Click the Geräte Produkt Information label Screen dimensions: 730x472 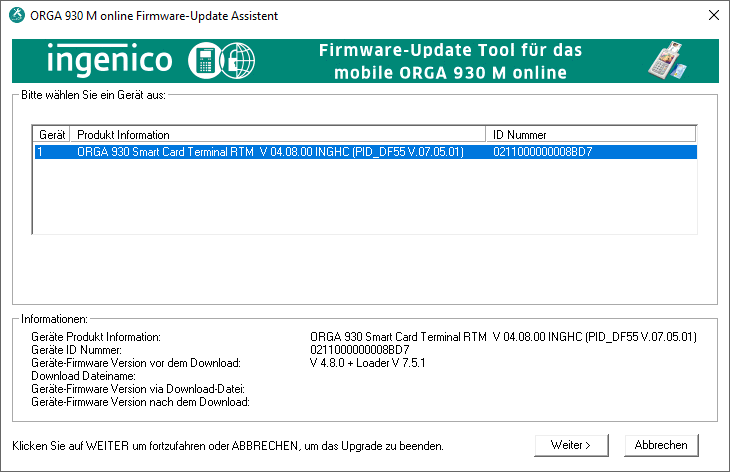click(96, 337)
